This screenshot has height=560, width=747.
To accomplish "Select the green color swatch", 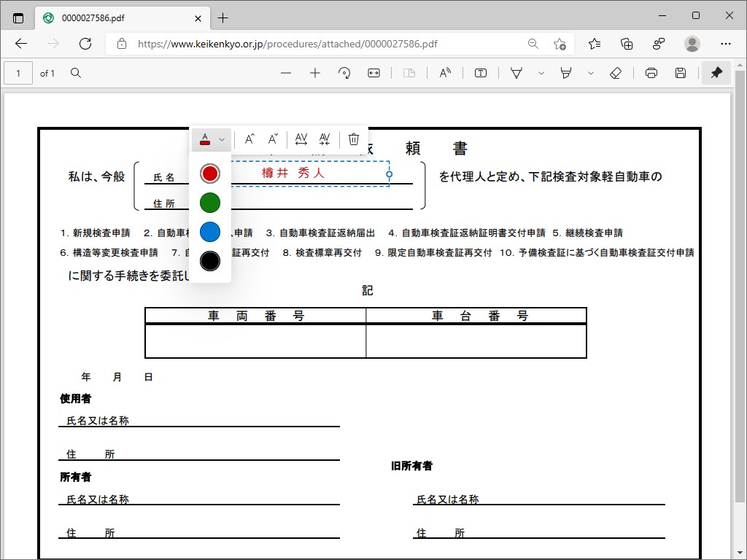I will [x=209, y=203].
